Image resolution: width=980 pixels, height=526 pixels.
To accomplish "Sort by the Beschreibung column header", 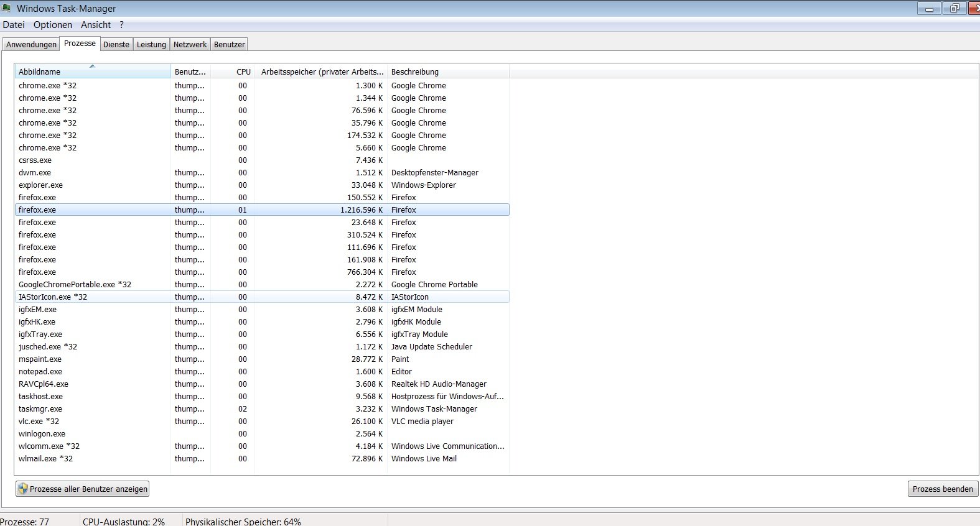I will point(415,72).
